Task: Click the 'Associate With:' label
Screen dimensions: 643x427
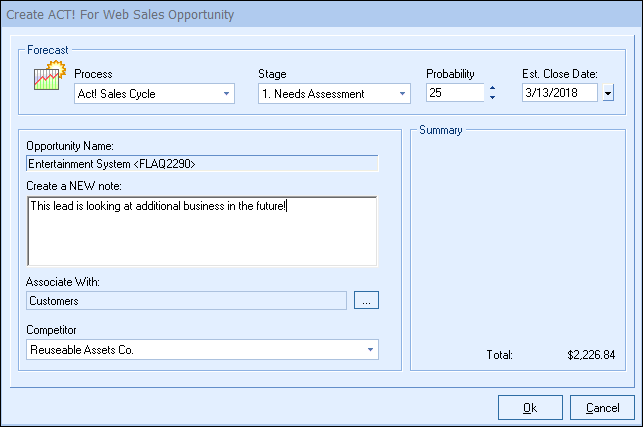Action: tap(63, 282)
